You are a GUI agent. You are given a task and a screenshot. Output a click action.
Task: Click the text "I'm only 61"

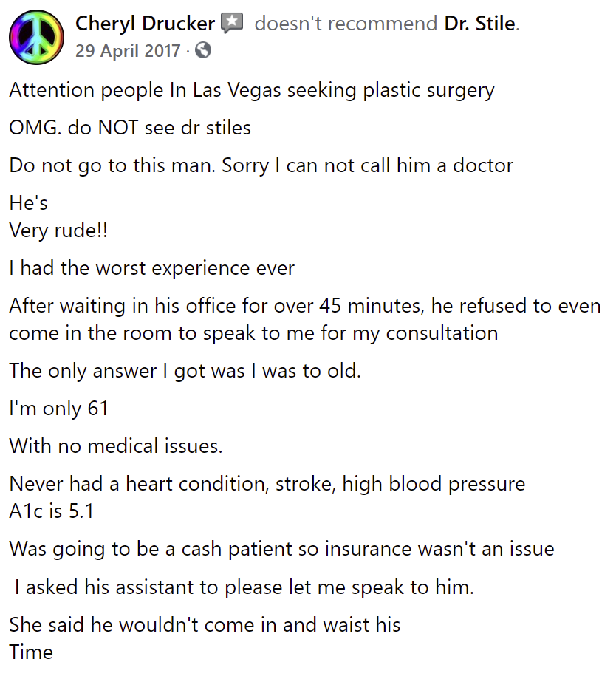pos(58,409)
